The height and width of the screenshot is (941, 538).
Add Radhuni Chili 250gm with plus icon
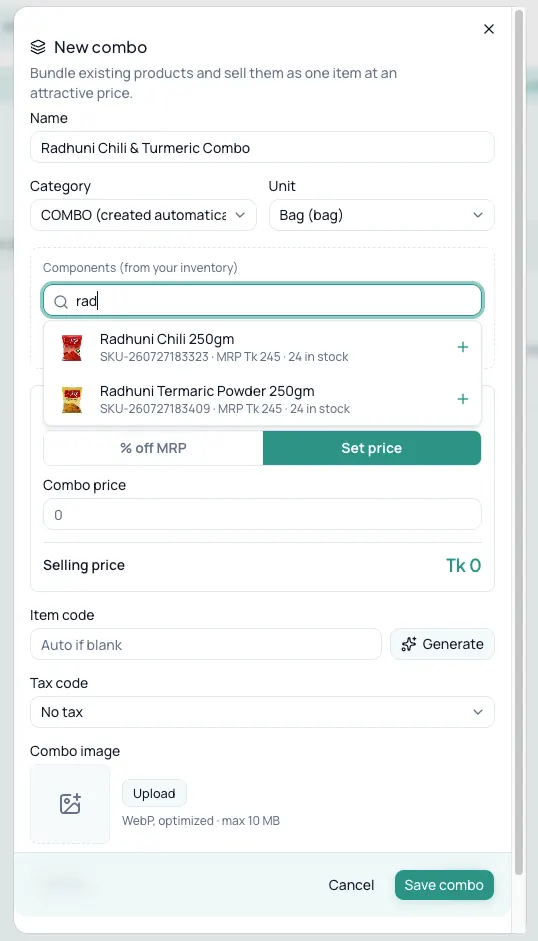pyautogui.click(x=462, y=347)
